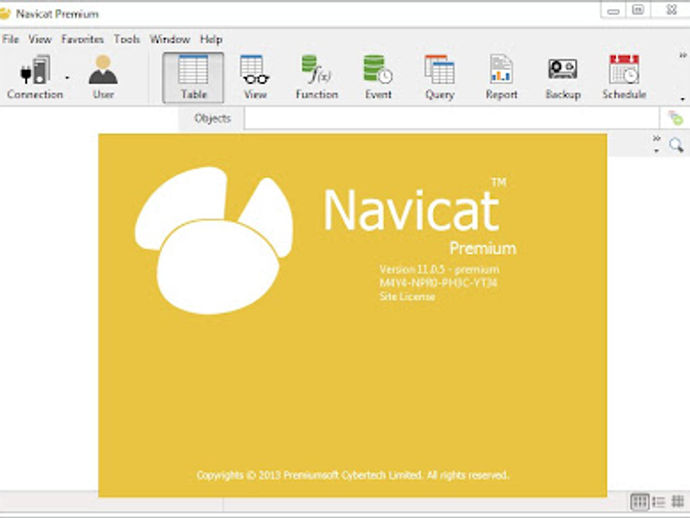Click the magnifier search icon

pos(676,145)
